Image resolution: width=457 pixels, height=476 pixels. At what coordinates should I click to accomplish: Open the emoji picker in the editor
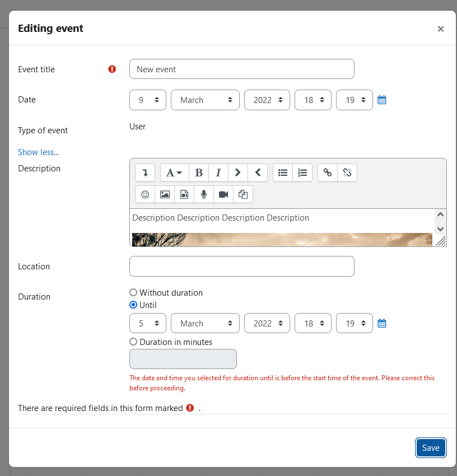pyautogui.click(x=145, y=194)
